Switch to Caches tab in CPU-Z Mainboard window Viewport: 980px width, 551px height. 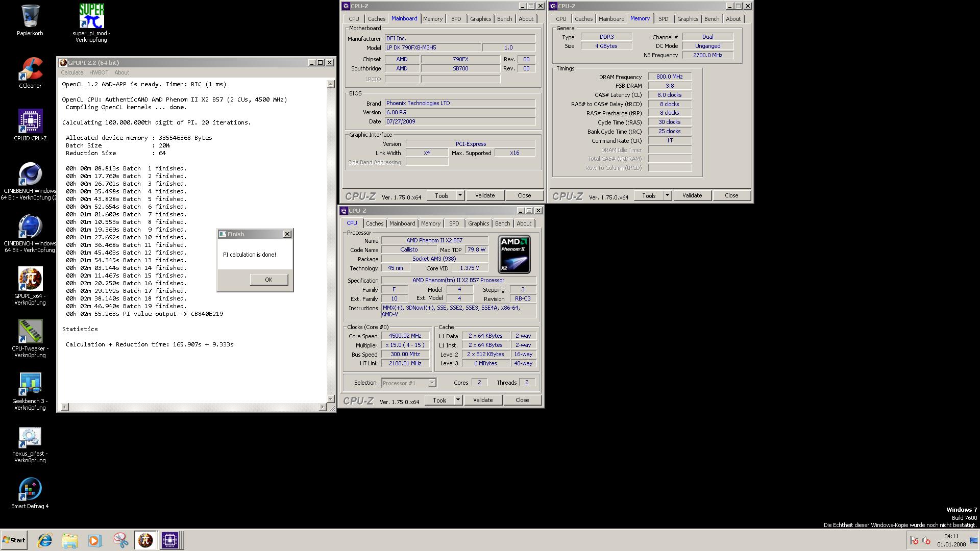tap(376, 19)
